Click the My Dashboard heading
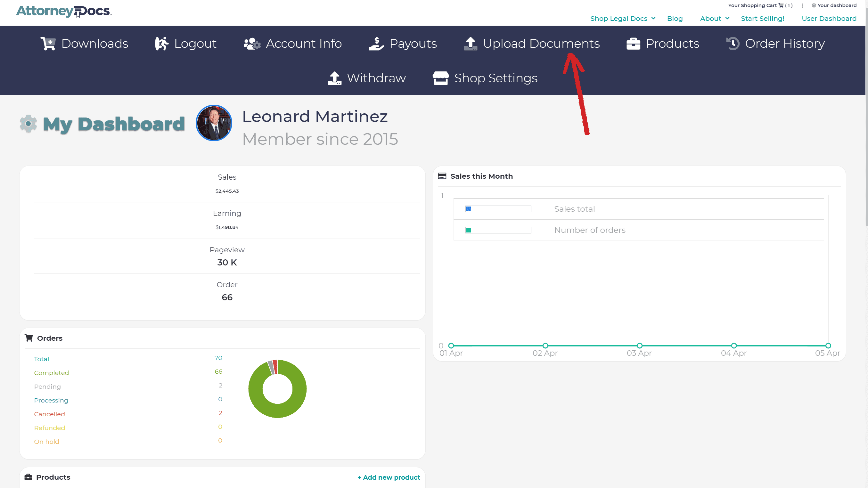This screenshot has width=868, height=488. point(114,124)
